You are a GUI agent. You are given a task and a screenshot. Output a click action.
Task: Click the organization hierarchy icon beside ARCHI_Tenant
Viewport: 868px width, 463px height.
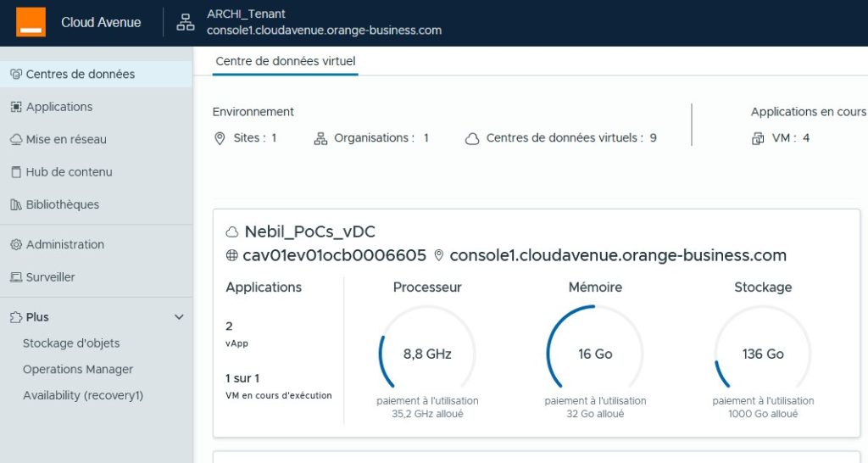coord(185,23)
